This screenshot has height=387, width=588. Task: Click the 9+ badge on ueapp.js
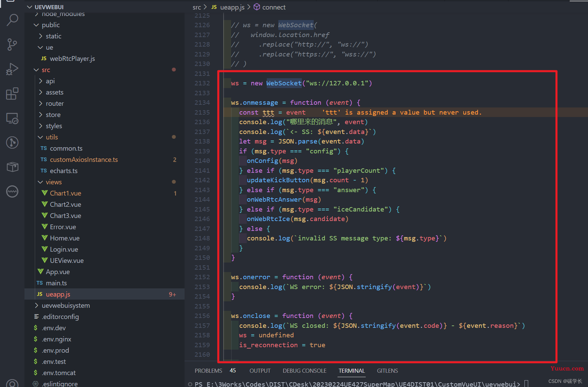pos(172,294)
